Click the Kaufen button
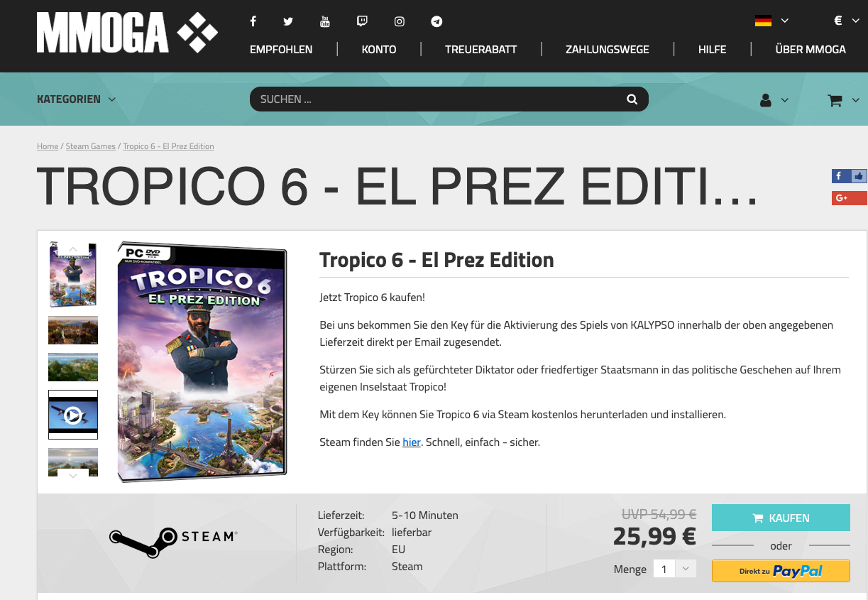 coord(781,518)
